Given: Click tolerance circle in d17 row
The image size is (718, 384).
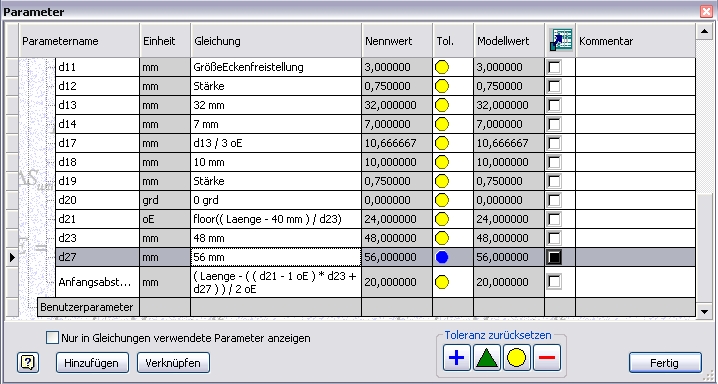Looking at the screenshot, I should (442, 143).
